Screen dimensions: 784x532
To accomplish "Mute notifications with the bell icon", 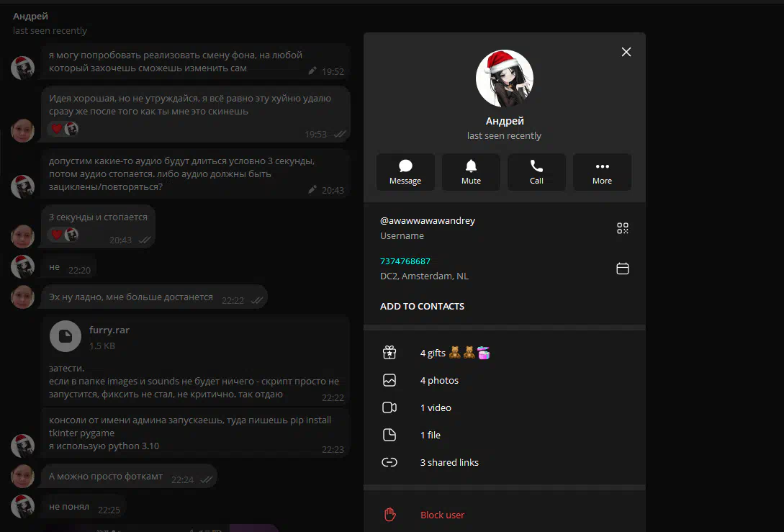I will pos(471,172).
